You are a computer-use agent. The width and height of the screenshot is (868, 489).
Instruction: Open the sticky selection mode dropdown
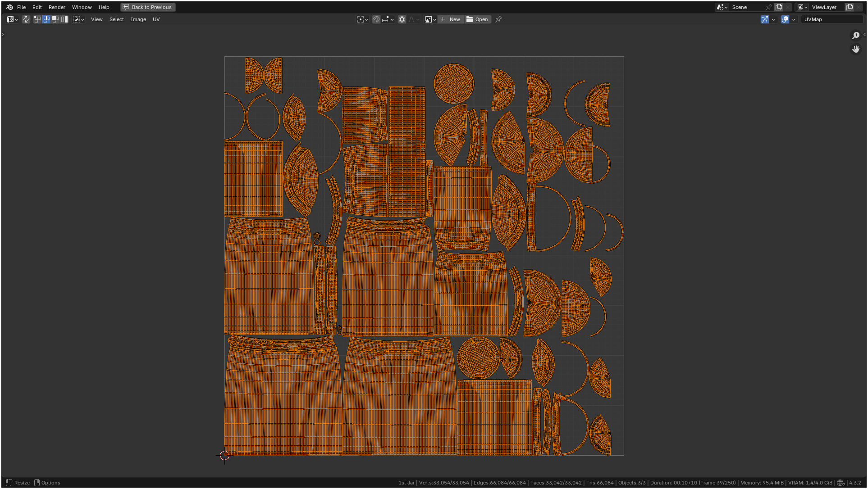coord(79,19)
